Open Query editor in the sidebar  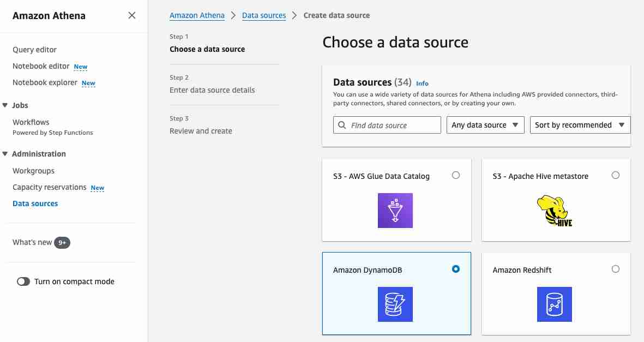click(34, 50)
